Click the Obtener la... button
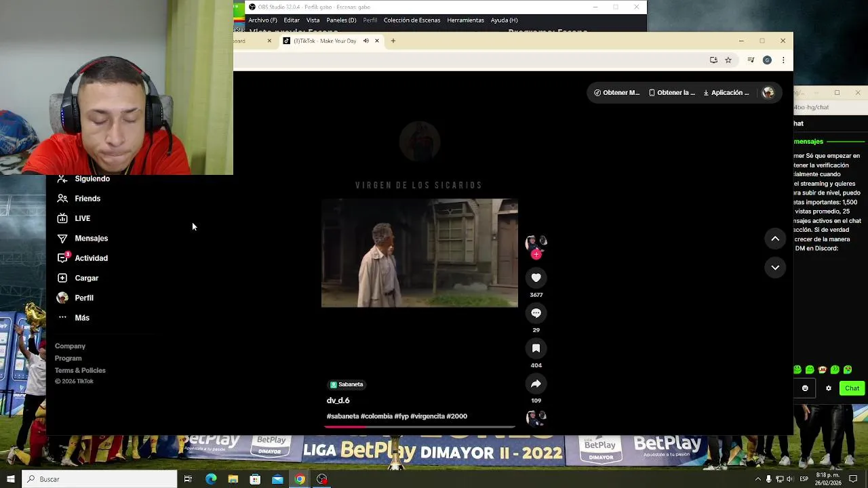Screen dimensions: 868x488 (672, 93)
